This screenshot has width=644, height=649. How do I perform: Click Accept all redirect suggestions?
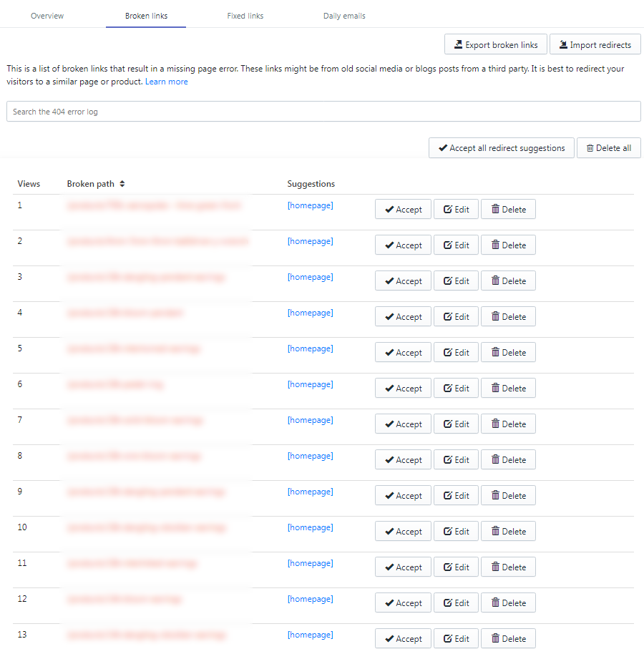501,148
